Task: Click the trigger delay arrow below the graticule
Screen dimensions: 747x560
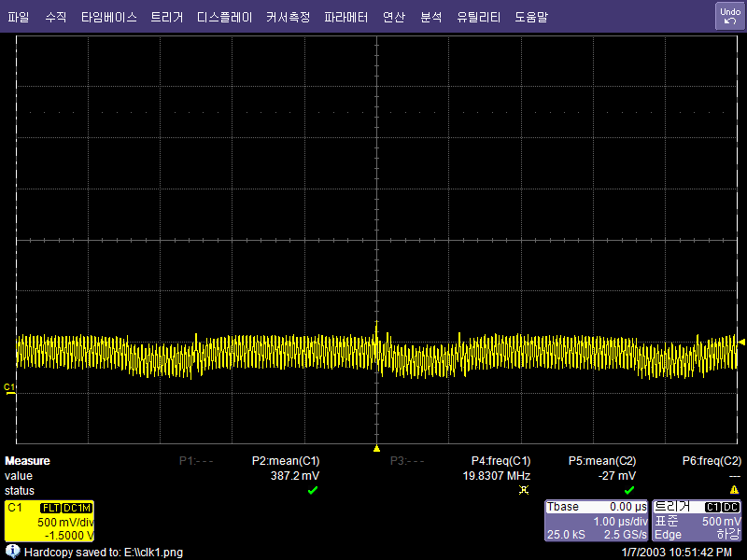Action: pos(377,447)
